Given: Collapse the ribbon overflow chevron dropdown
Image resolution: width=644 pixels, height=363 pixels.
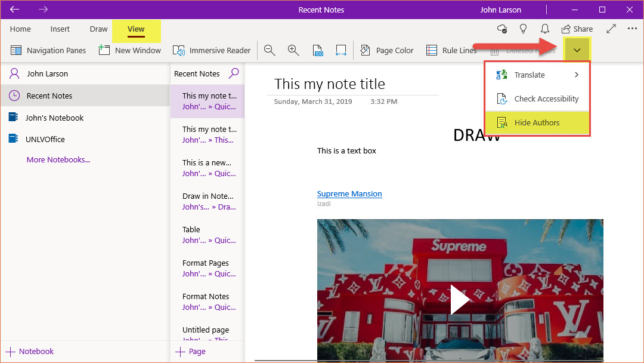Looking at the screenshot, I should click(x=577, y=51).
